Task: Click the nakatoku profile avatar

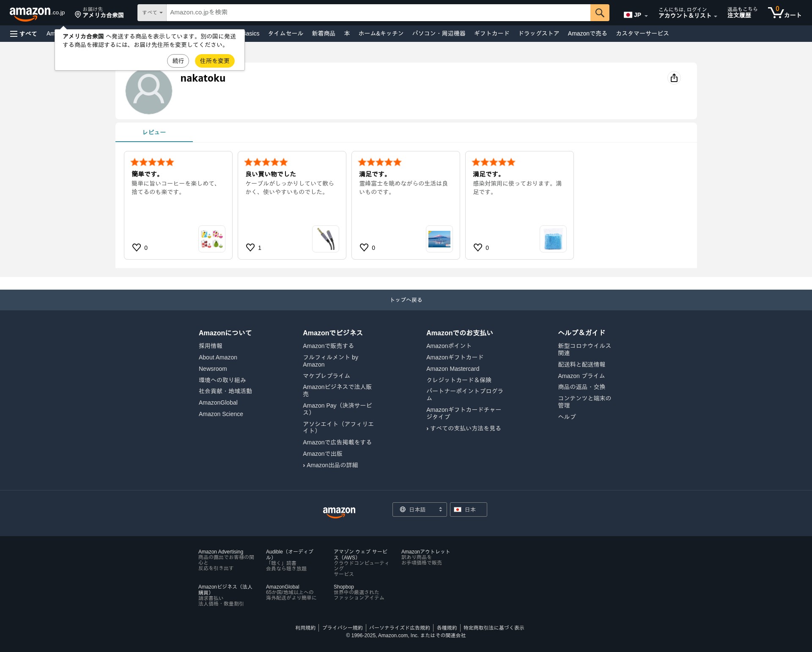Action: point(149,91)
